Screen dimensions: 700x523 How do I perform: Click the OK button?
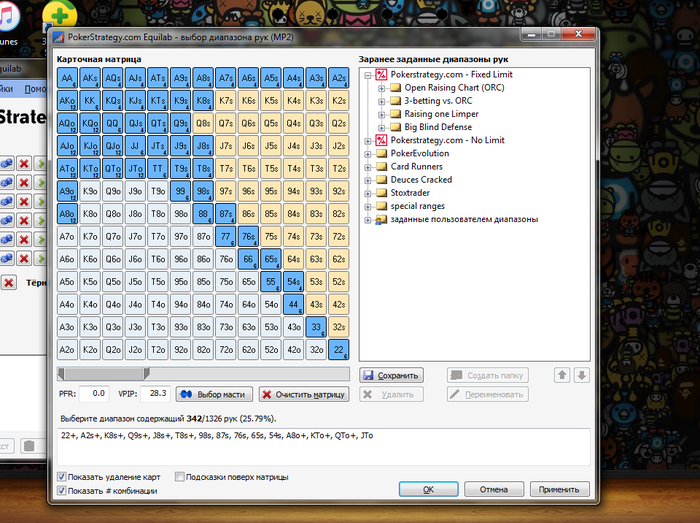[428, 490]
